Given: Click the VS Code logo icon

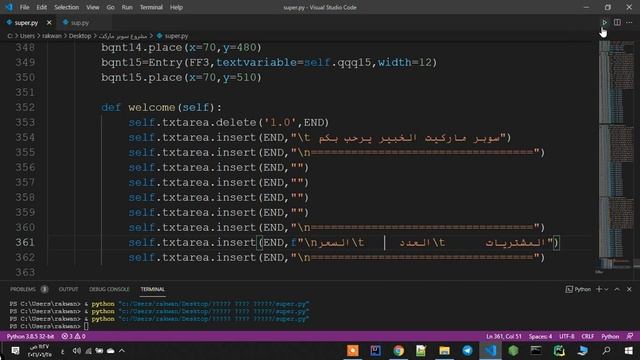Looking at the screenshot, I should tap(9, 7).
